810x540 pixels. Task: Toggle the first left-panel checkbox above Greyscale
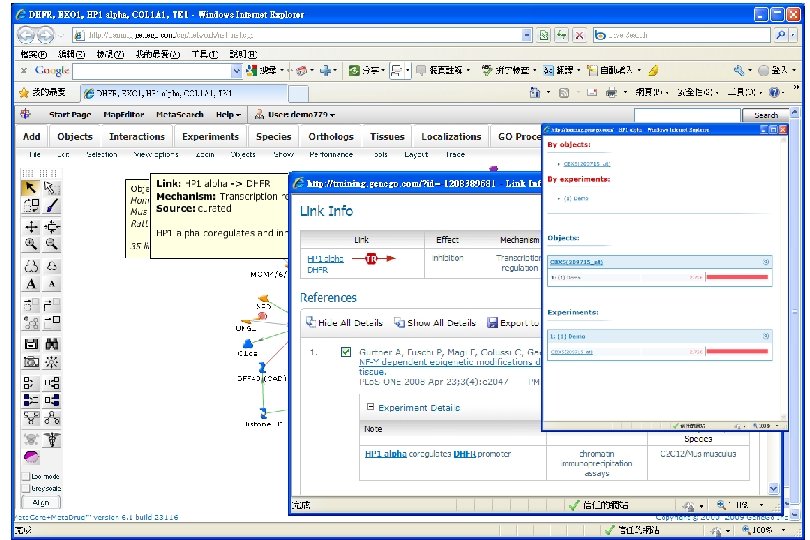(x=25, y=476)
